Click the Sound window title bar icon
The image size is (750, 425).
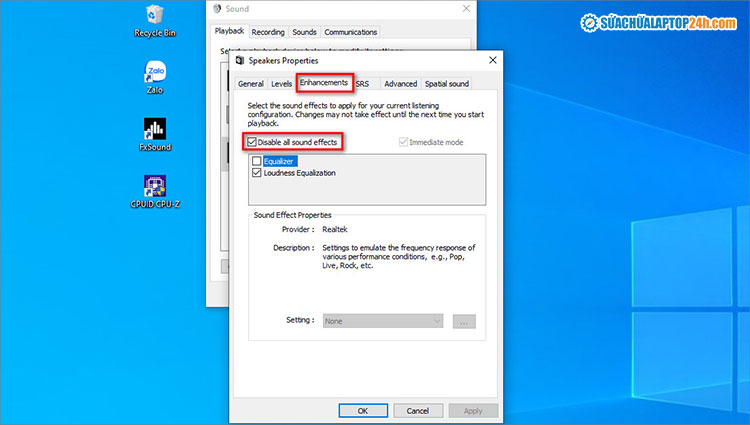click(x=216, y=8)
